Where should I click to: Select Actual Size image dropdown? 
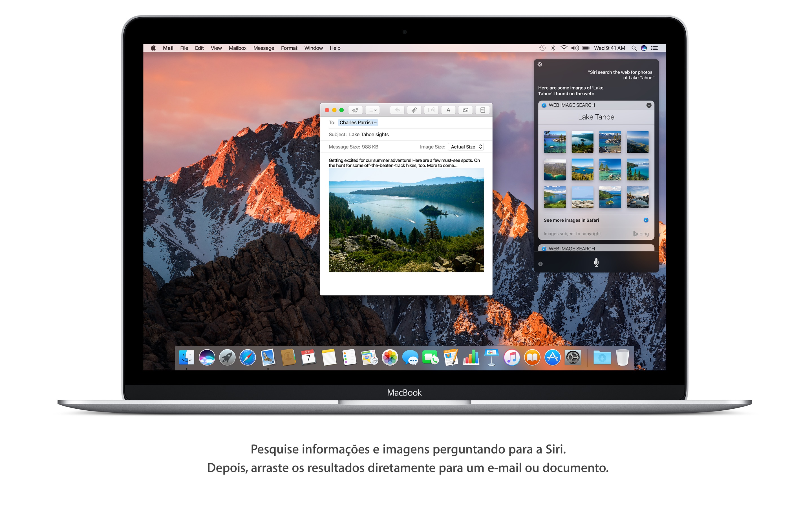[x=466, y=147]
